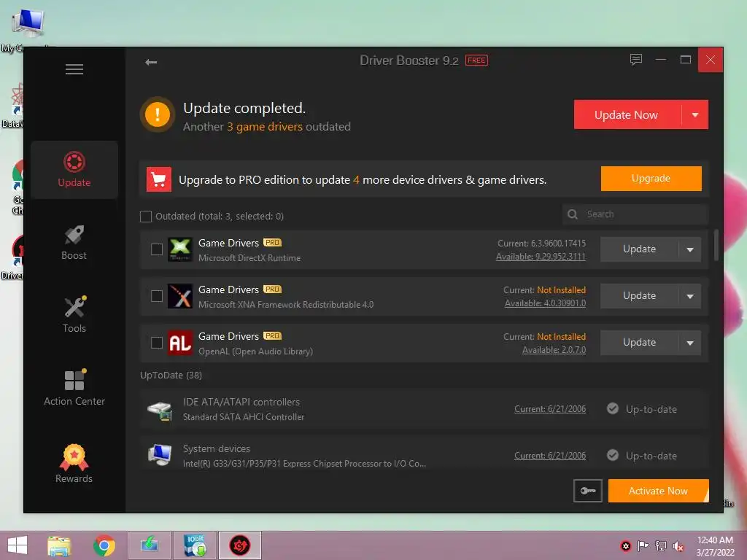Check the Microsoft DirectX Runtime checkbox
The image size is (747, 560).
[x=157, y=249]
